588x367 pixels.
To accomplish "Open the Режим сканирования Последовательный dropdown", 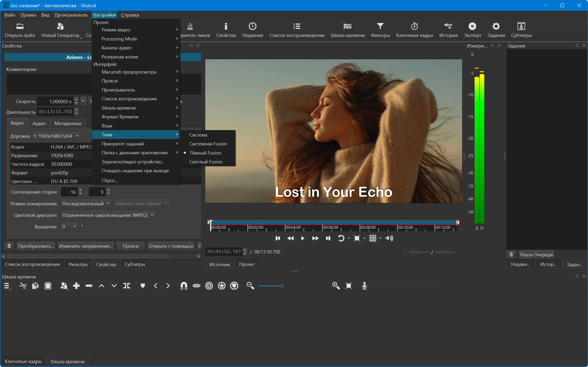I will pos(86,204).
